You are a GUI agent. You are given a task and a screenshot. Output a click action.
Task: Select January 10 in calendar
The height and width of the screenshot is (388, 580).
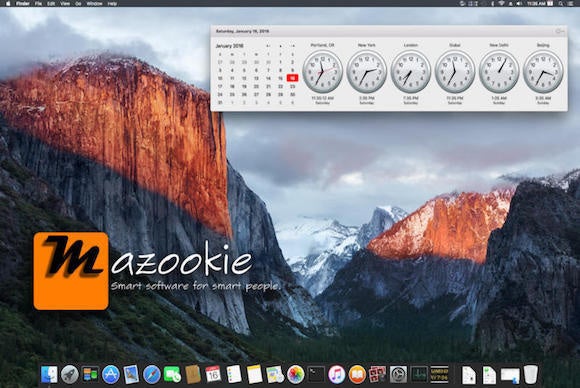tap(220, 78)
